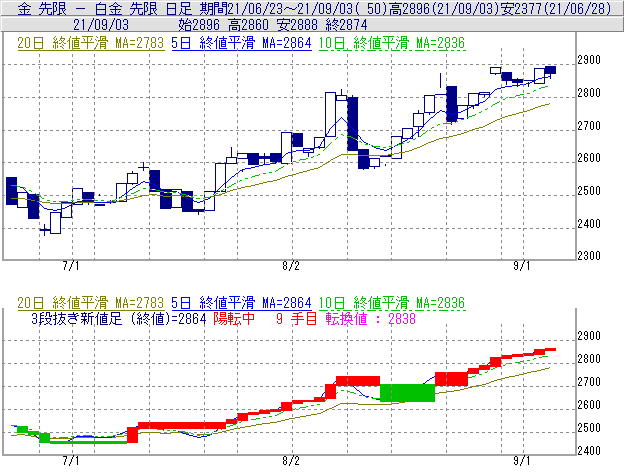Viewport: 624px width, 475px height.
Task: Click the upper chart's 20日 終値平滑 MA=2783 legend
Action: (x=91, y=43)
